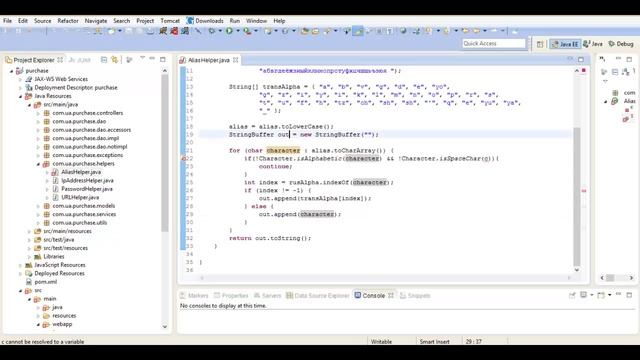Open Project Explorer view menu triangle

(142, 58)
